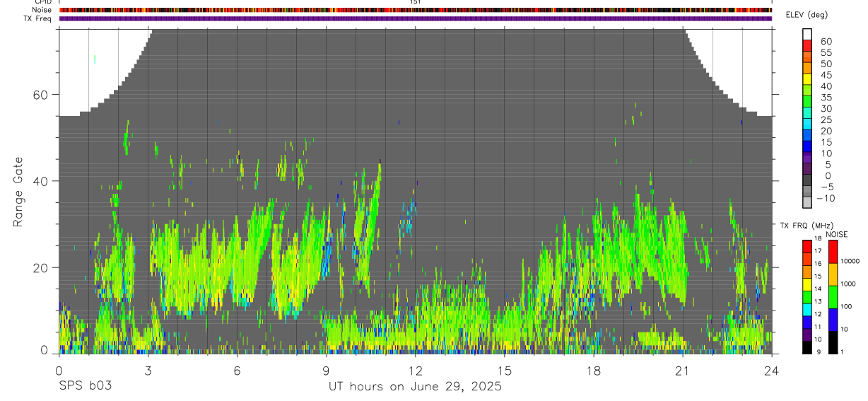
Task: Click the yellow NOISE colorbar segment near 1000
Action: [x=833, y=274]
